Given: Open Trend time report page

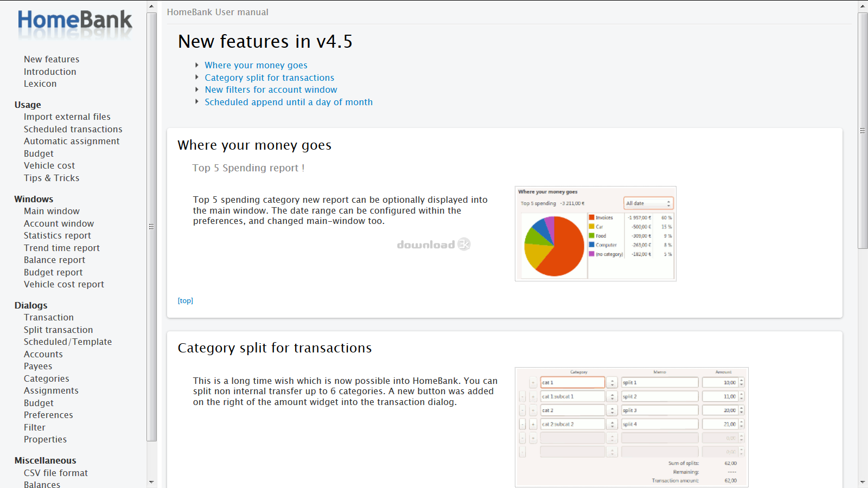Looking at the screenshot, I should (62, 248).
